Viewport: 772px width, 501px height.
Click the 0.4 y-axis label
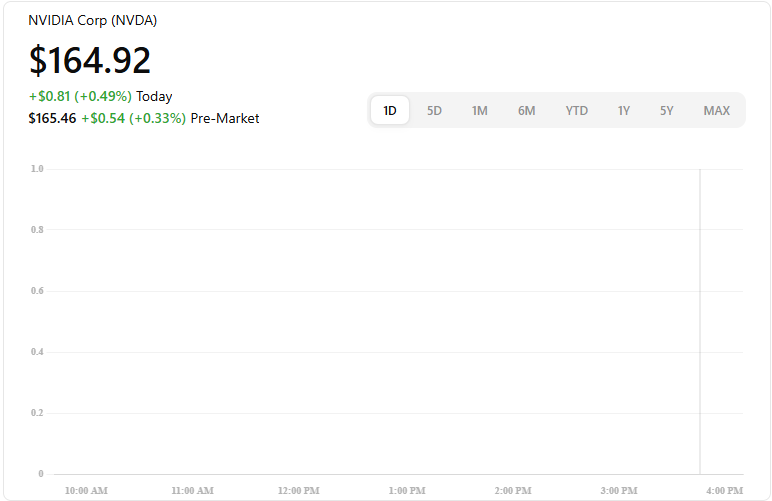tap(37, 352)
